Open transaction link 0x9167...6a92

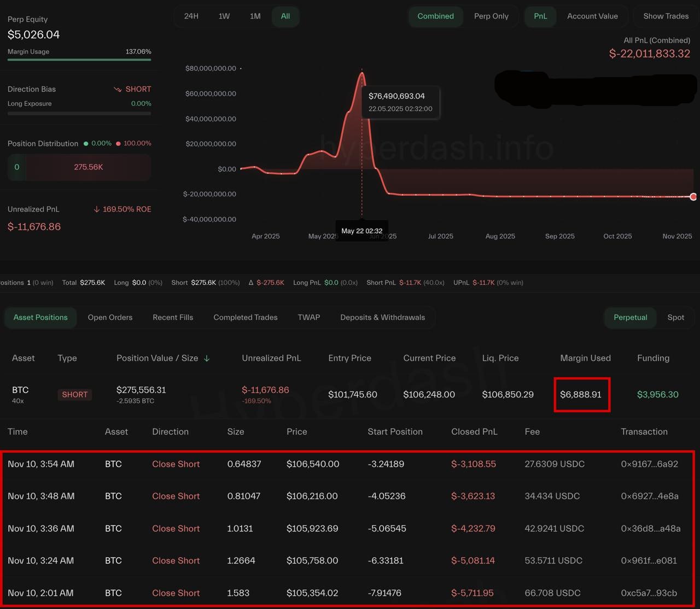click(649, 464)
